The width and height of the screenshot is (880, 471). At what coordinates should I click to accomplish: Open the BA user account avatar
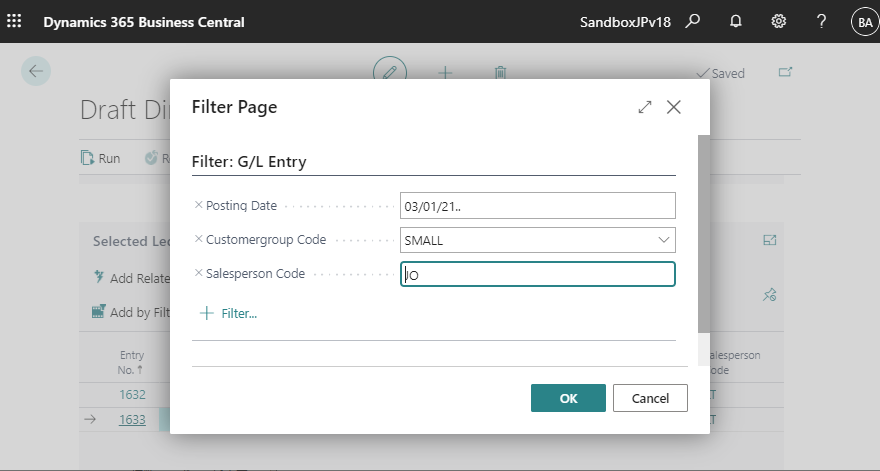865,22
